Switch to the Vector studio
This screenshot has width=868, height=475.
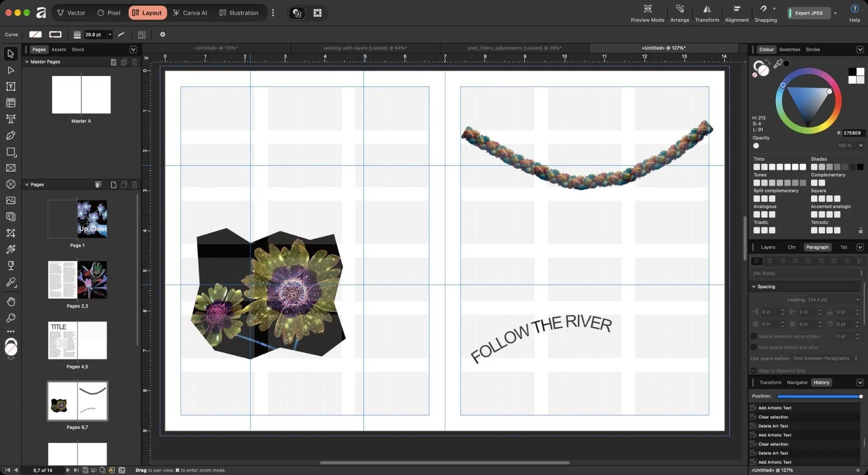[71, 13]
